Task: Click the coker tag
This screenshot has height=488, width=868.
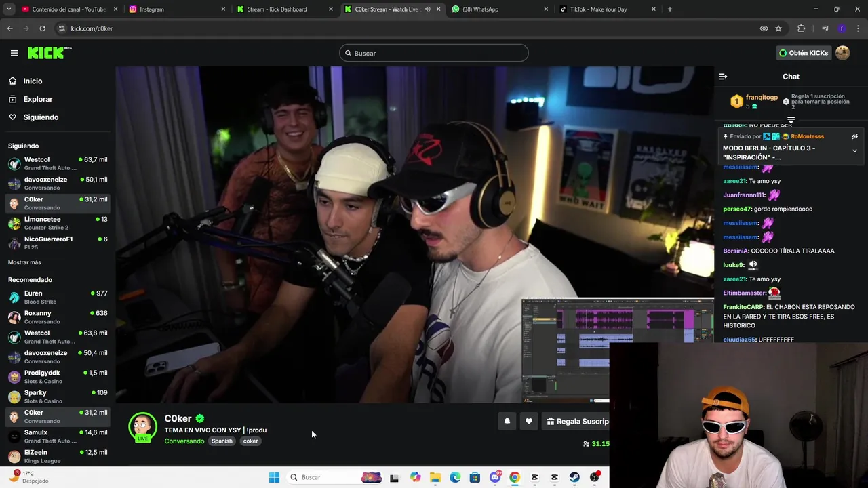Action: click(251, 441)
